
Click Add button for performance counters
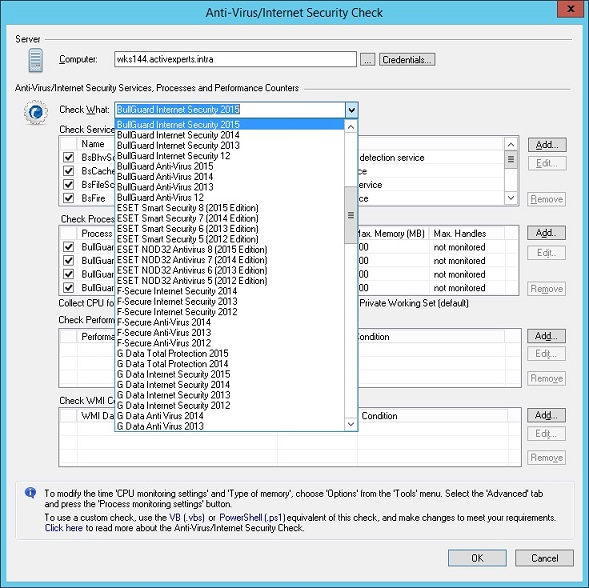[546, 336]
